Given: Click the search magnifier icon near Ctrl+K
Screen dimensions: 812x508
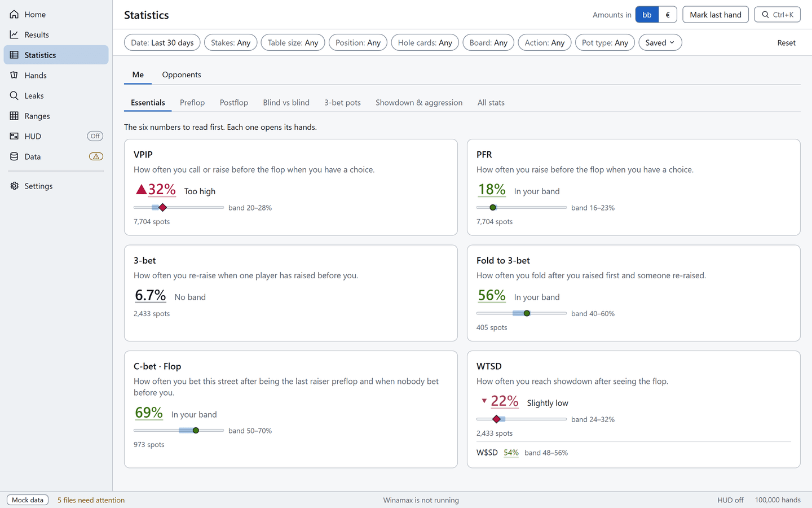Looking at the screenshot, I should (x=765, y=15).
